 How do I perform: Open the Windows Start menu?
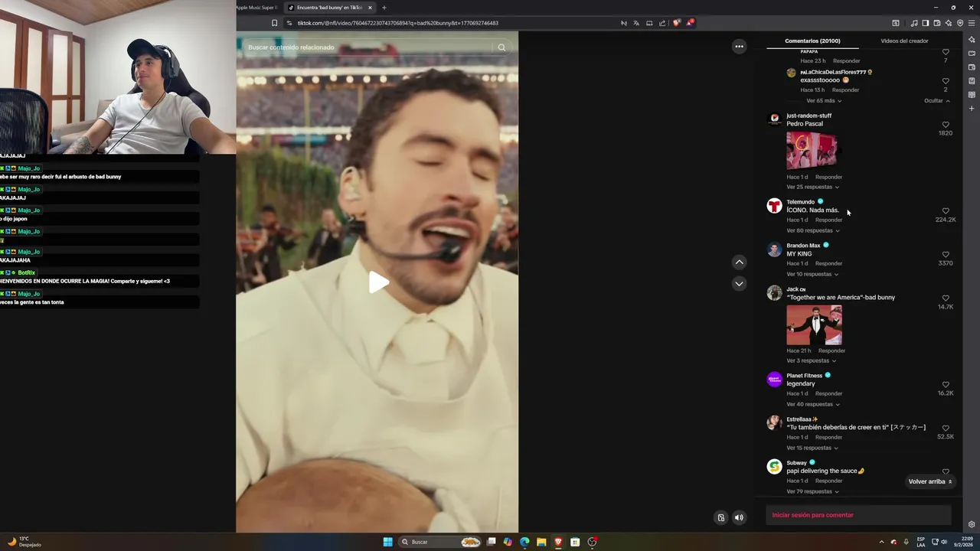point(387,542)
